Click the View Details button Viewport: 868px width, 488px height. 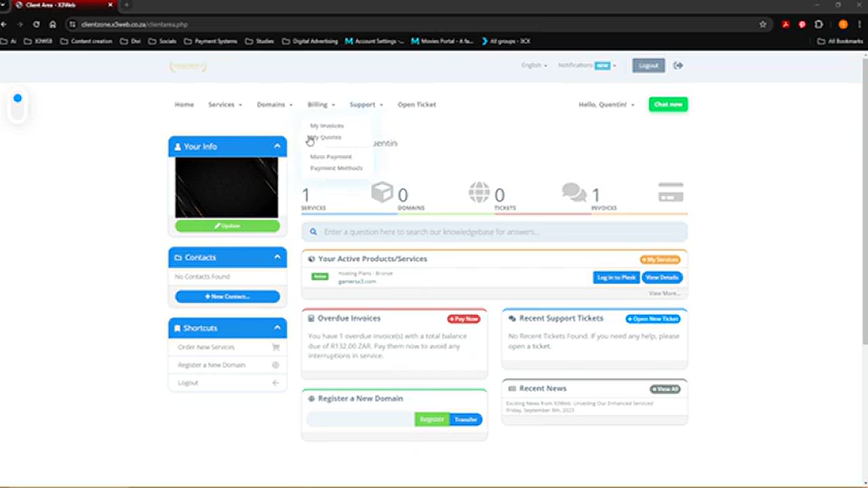point(662,277)
